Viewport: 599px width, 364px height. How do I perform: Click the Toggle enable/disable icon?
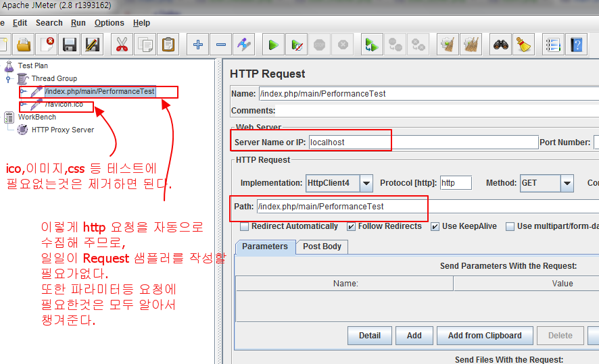pos(244,45)
